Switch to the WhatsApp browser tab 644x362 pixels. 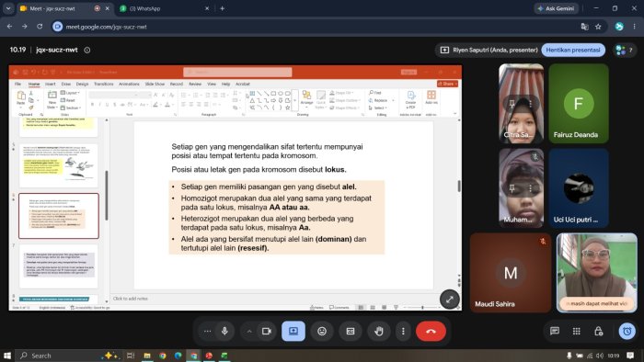coord(165,8)
